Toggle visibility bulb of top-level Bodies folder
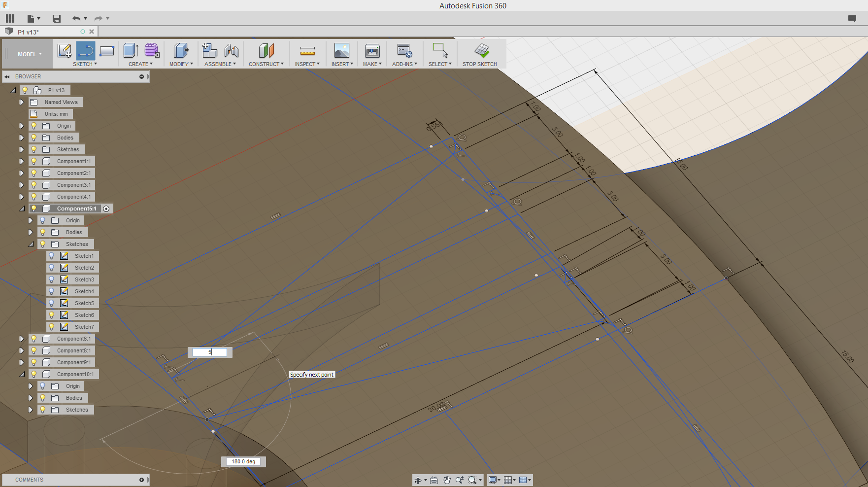 [34, 138]
